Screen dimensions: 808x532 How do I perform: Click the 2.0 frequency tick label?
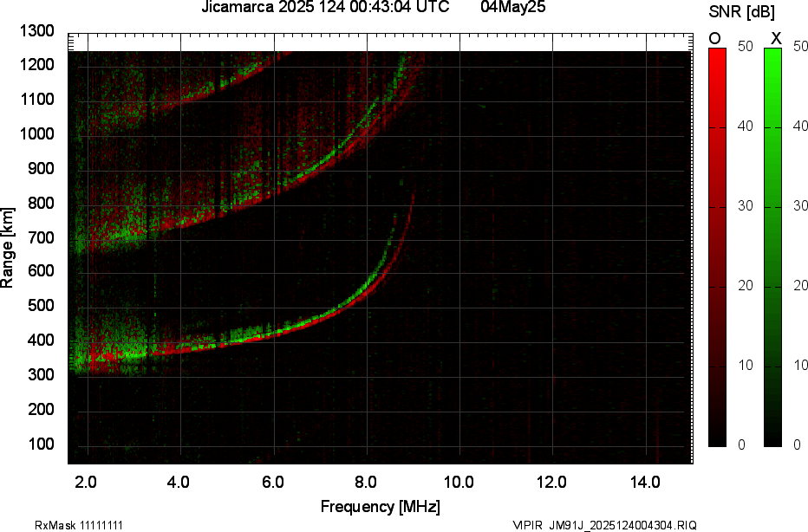tap(85, 483)
